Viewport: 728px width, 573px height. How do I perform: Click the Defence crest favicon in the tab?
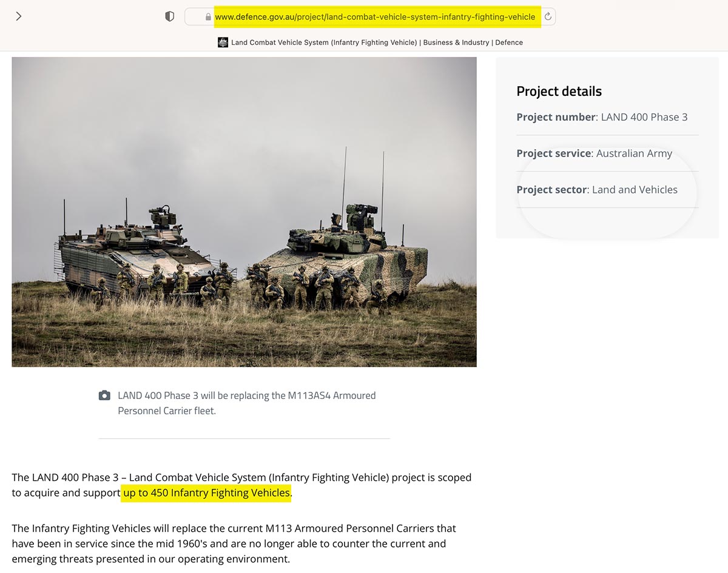click(x=223, y=42)
